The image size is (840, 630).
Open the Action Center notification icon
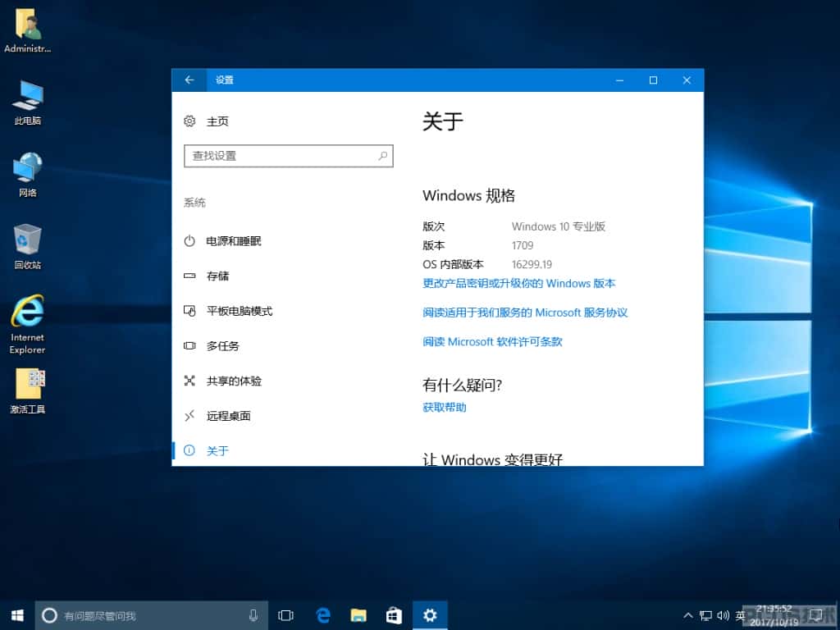pyautogui.click(x=816, y=615)
